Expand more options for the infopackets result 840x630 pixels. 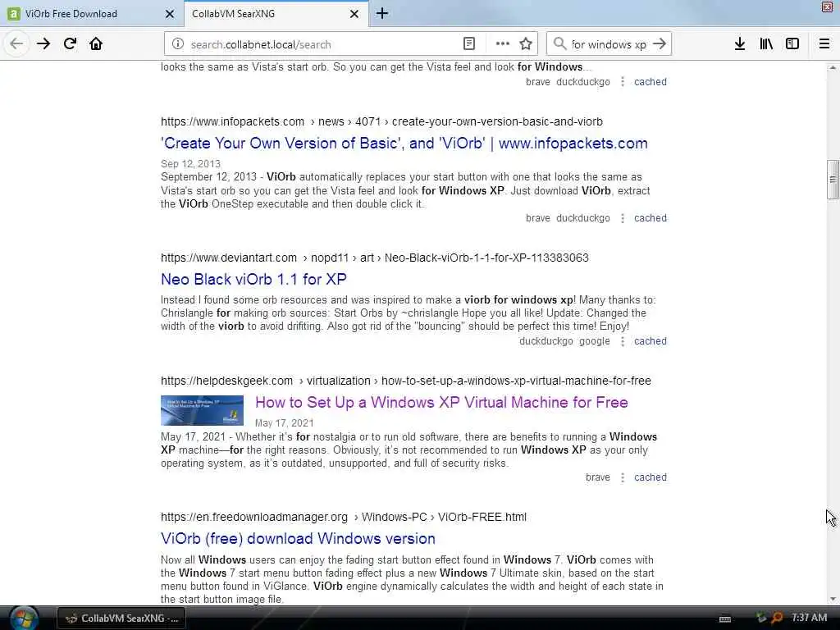[x=622, y=218]
